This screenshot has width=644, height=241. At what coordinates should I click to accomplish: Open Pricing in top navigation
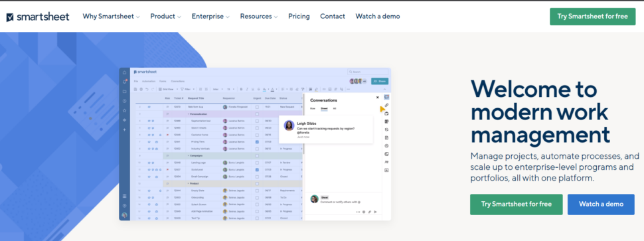[299, 17]
